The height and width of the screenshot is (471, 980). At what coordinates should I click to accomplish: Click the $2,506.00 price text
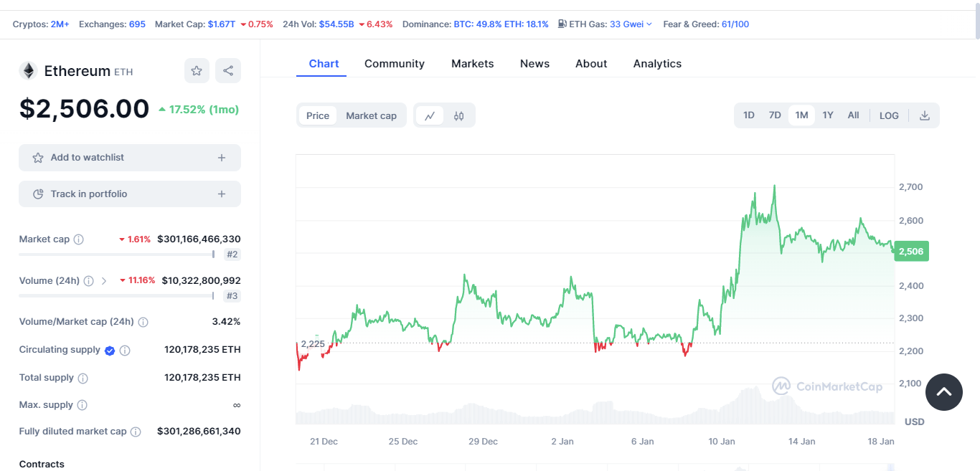tap(84, 108)
